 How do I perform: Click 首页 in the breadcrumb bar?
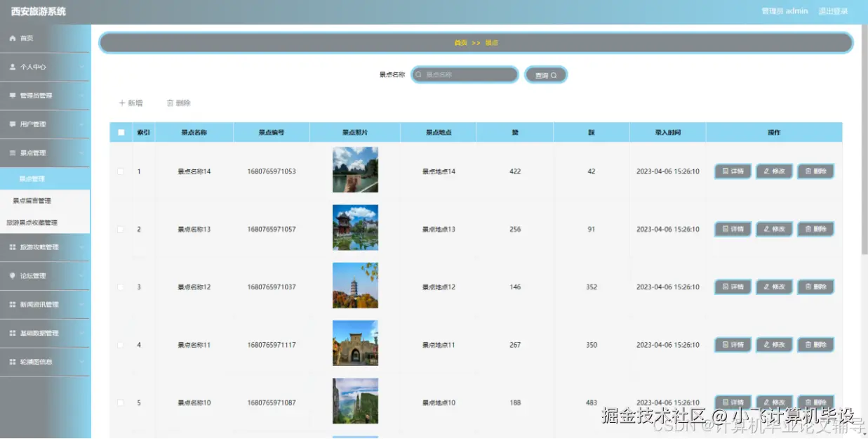(460, 43)
